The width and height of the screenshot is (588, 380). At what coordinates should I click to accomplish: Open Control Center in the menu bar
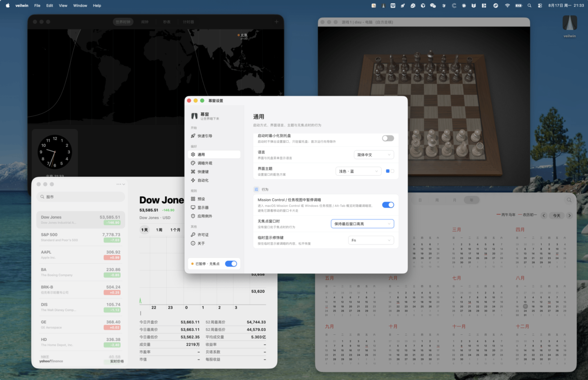click(x=540, y=5)
